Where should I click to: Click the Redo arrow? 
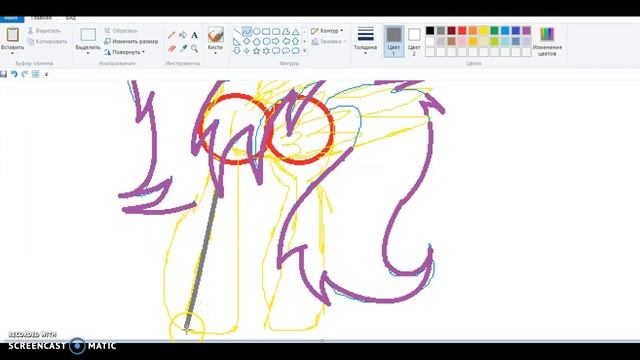pyautogui.click(x=24, y=74)
